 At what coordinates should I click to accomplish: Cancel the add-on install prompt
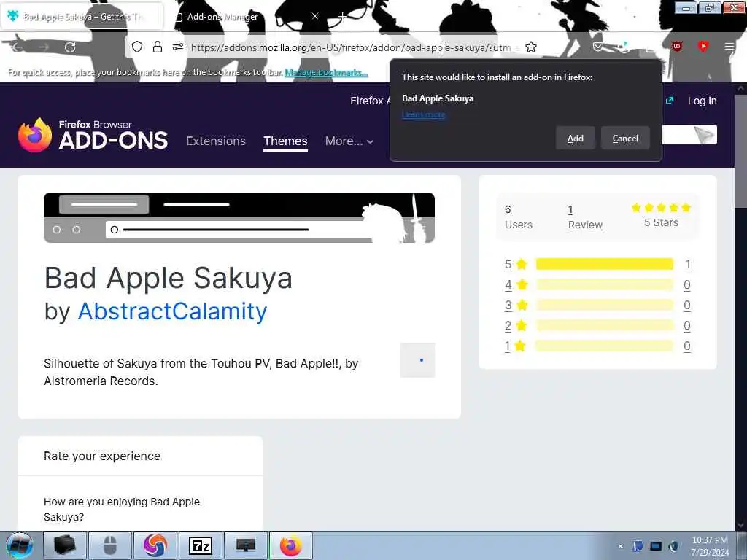click(x=625, y=138)
